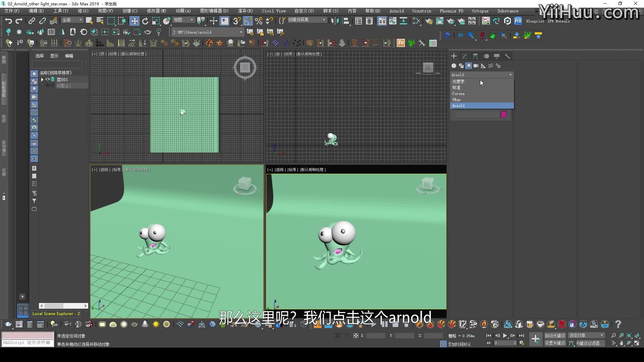Open the 全部 selection filter dropdown

click(x=72, y=20)
